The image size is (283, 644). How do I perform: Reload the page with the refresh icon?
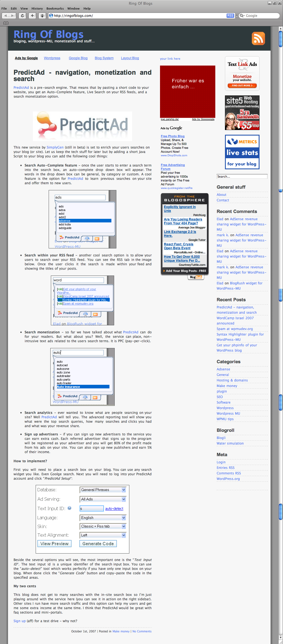click(22, 16)
